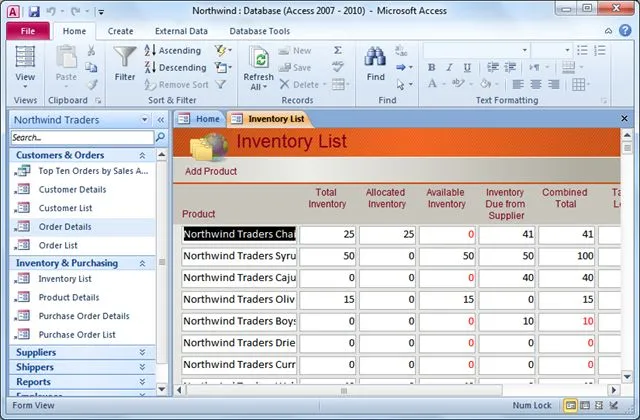
Task: Switch to Datasheet View in status bar
Action: click(584, 405)
